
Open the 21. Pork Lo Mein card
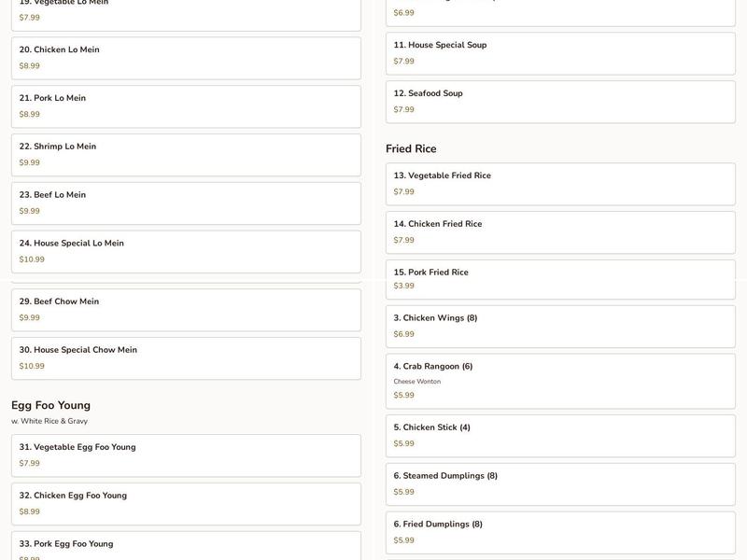pos(186,106)
